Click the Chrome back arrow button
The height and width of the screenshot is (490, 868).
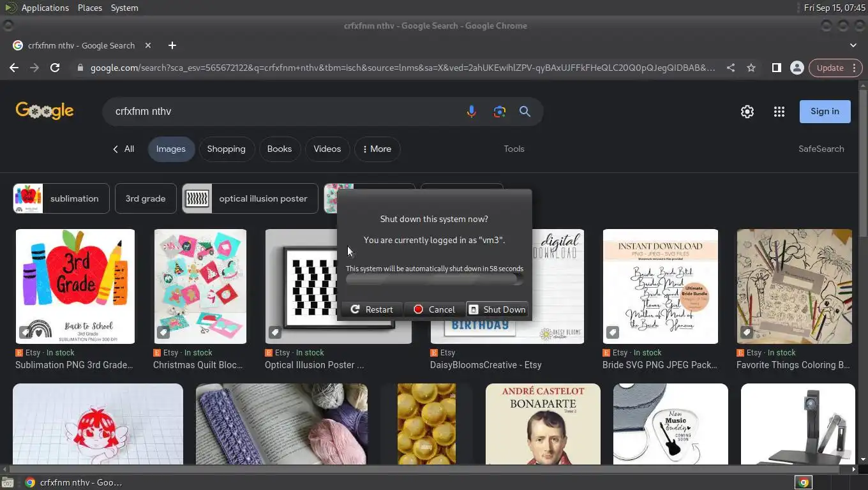pyautogui.click(x=14, y=68)
